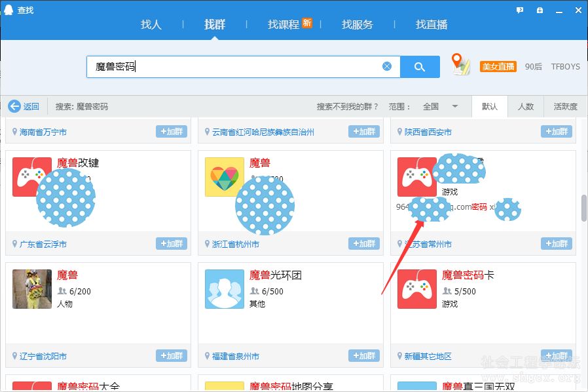588x392 pixels.
Task: Click 搜索不到我的群 link
Action: pos(348,107)
